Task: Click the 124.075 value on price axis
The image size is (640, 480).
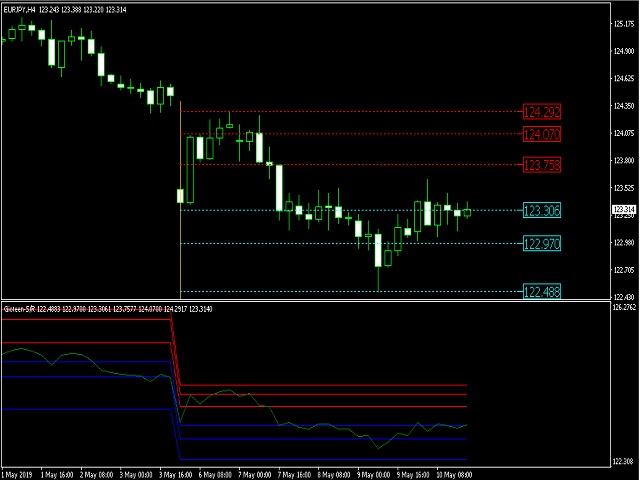Action: [624, 133]
